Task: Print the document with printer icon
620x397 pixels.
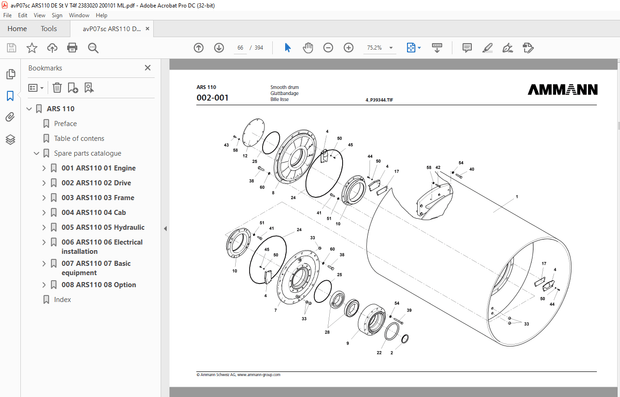Action: [72, 48]
